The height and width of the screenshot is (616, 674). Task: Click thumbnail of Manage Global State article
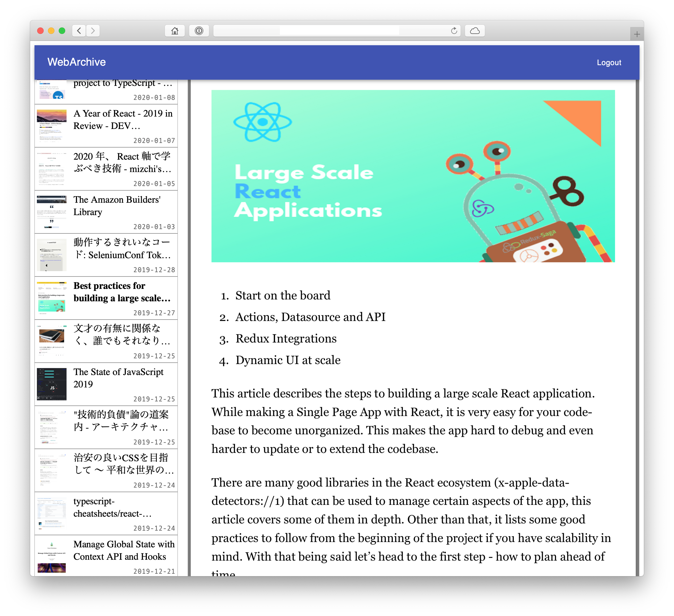[51, 556]
